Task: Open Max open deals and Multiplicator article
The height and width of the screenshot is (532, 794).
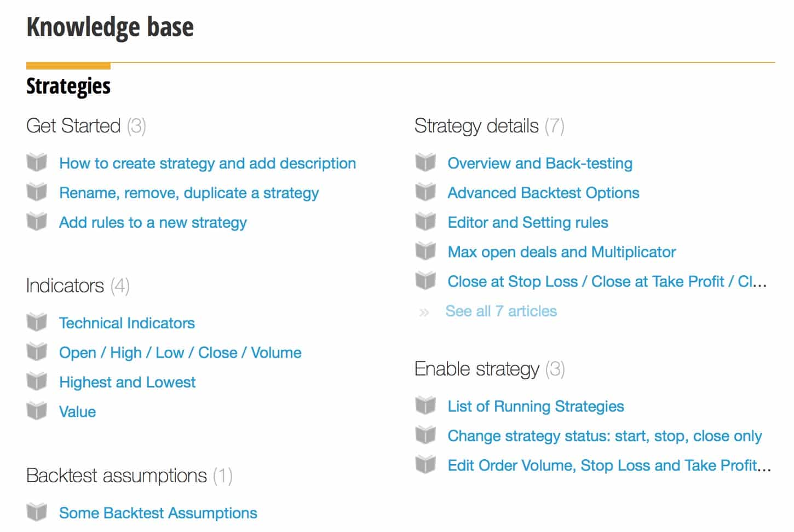Action: click(x=562, y=252)
